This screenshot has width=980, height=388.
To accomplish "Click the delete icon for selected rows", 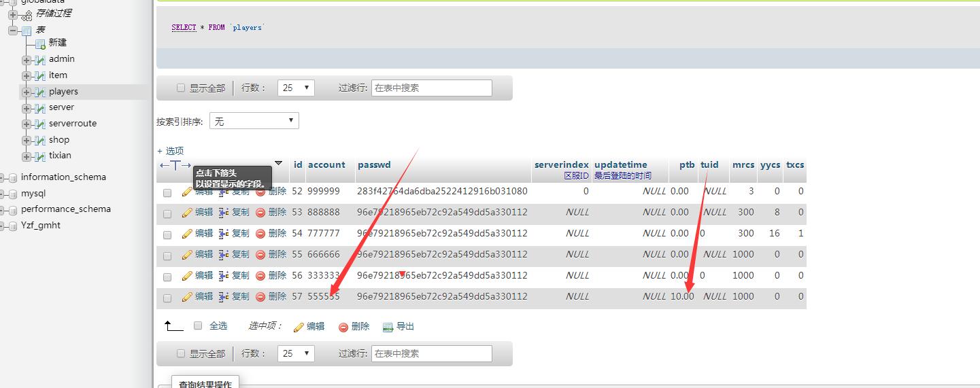I will coord(343,327).
